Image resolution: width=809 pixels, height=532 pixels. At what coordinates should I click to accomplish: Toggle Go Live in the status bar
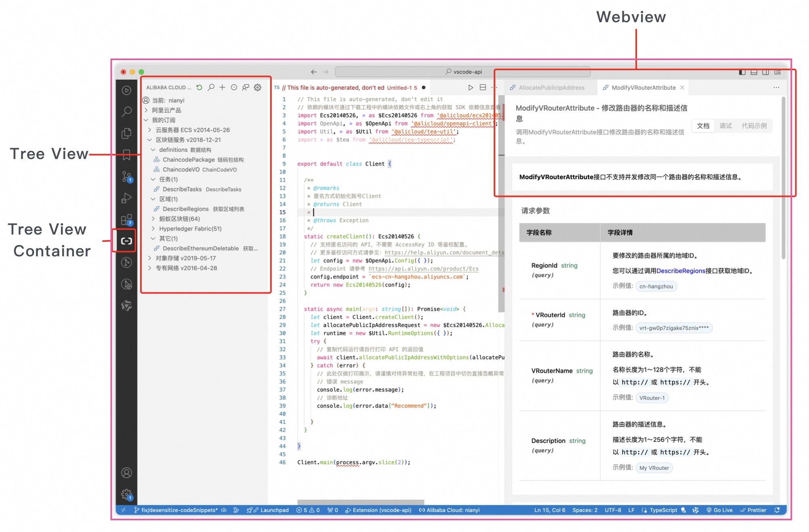pos(719,510)
